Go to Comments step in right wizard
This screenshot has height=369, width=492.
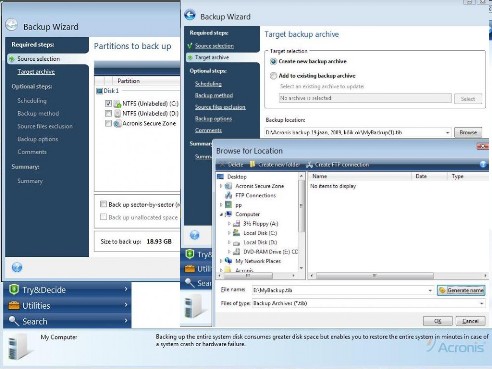208,130
